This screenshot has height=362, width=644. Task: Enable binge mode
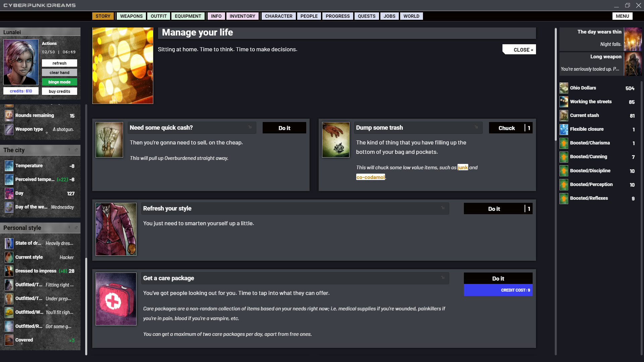click(x=59, y=82)
